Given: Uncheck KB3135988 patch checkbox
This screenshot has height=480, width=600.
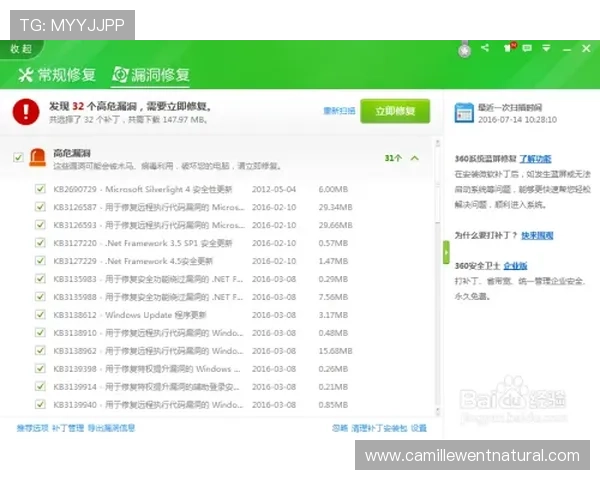Looking at the screenshot, I should tap(40, 297).
